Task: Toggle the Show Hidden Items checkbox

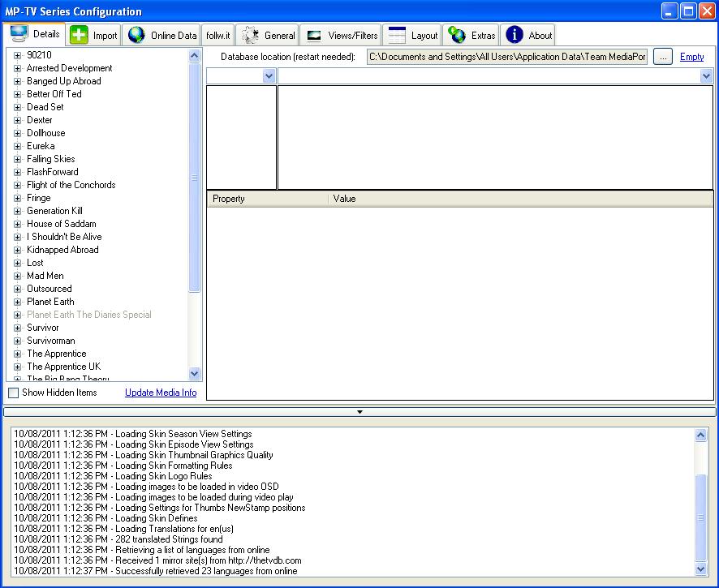Action: click(x=14, y=393)
